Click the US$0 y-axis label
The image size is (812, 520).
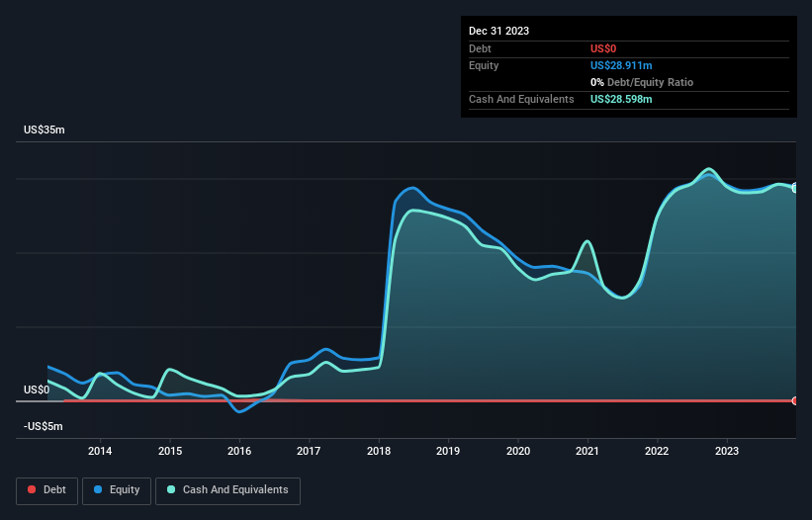(37, 390)
